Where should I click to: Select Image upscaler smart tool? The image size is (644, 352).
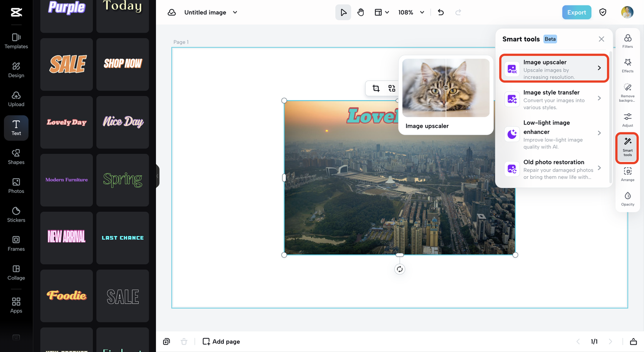tap(554, 68)
